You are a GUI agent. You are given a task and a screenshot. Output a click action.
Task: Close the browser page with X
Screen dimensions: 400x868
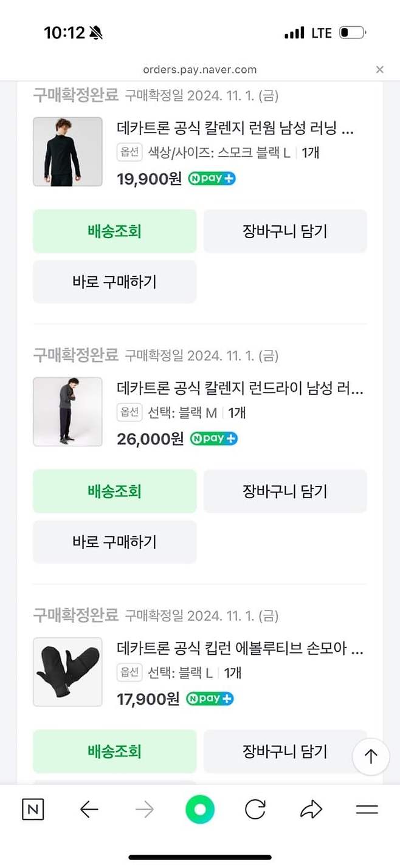[380, 70]
